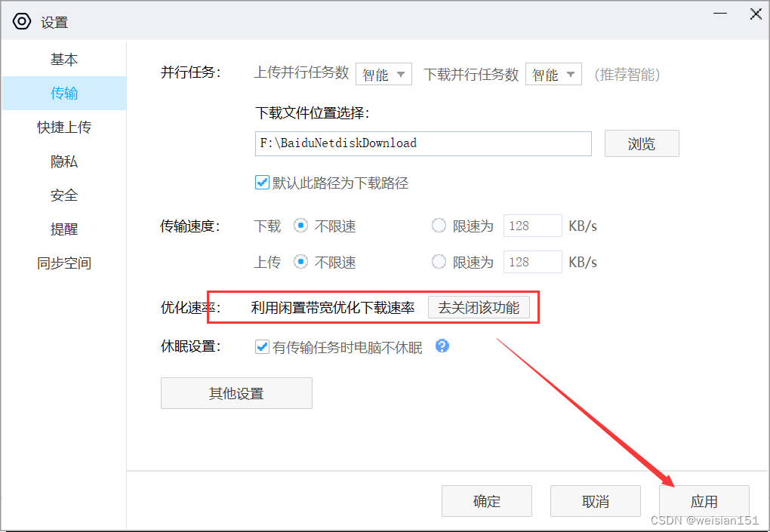Expand the 上传并行任务数 dropdown
The image size is (770, 532).
coord(383,74)
